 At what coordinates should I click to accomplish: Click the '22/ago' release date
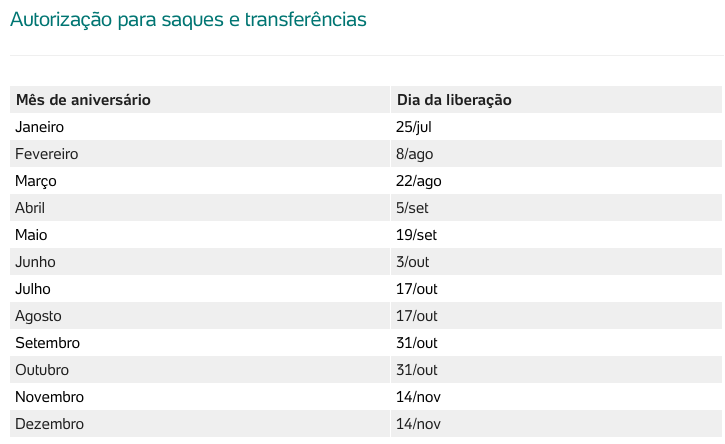[x=418, y=181]
